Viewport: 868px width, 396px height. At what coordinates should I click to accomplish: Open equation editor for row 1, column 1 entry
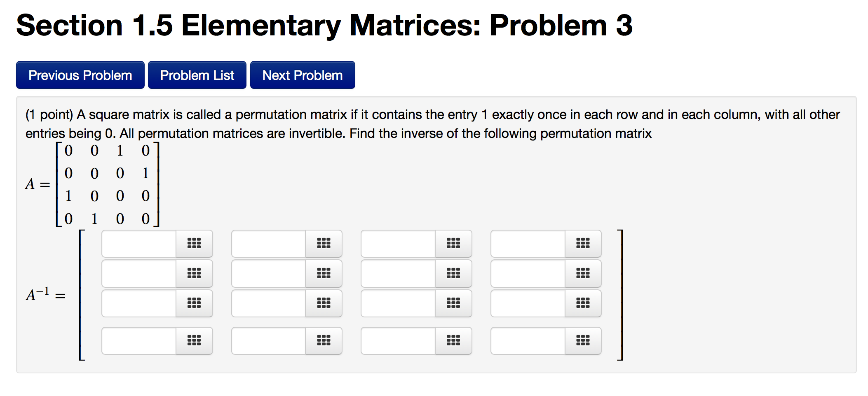pos(194,243)
